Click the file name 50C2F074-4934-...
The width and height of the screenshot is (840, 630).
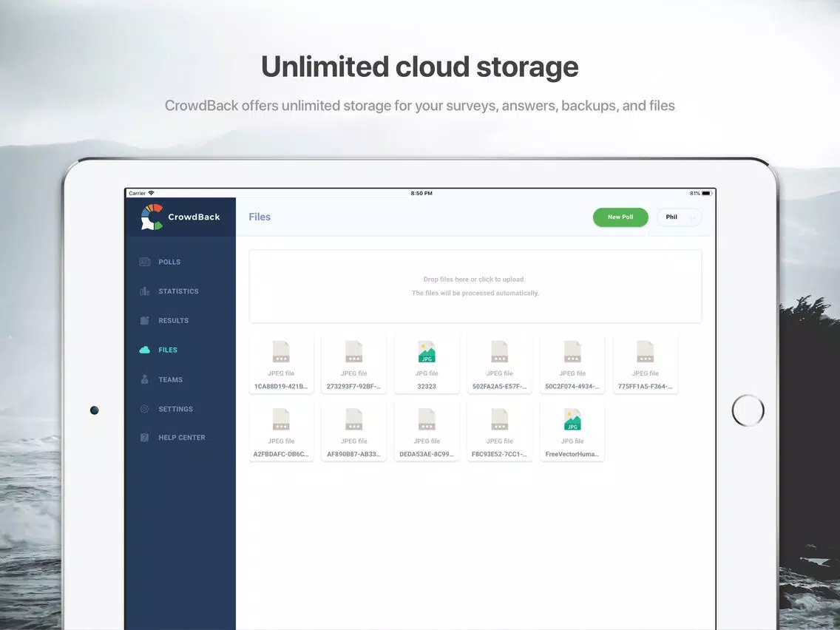(572, 386)
